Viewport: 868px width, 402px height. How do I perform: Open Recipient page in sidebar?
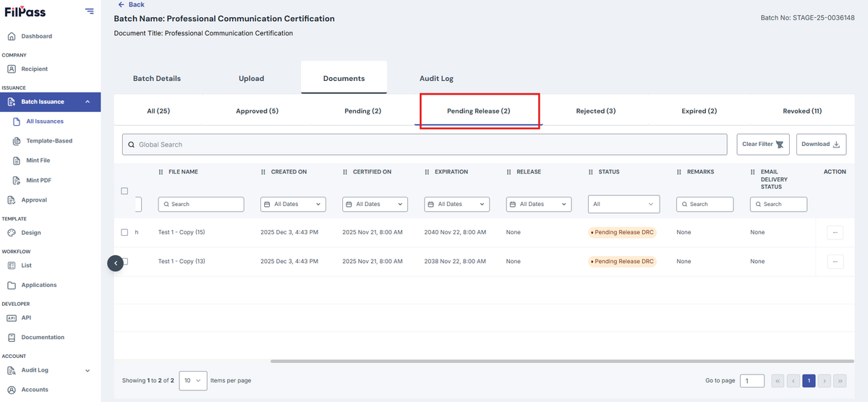[34, 69]
